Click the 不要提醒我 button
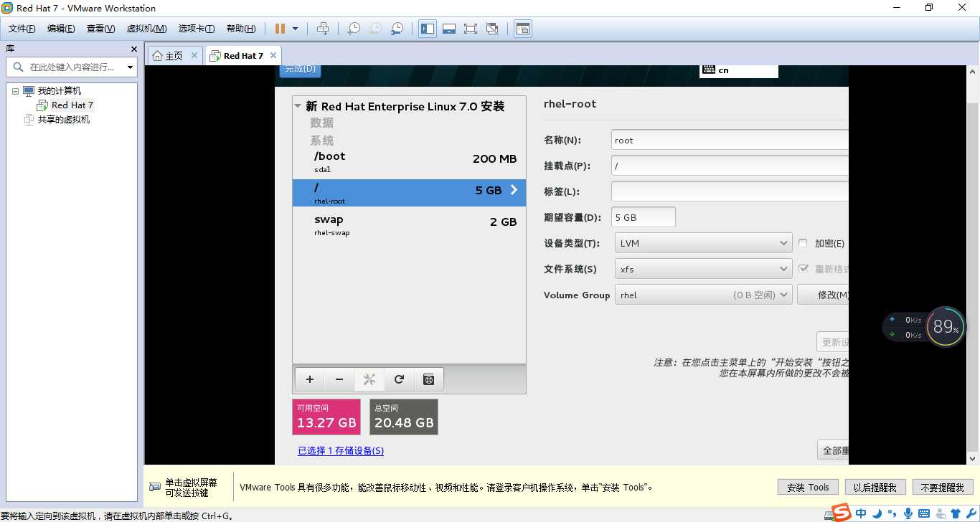Viewport: 980px width, 522px height. [x=943, y=488]
